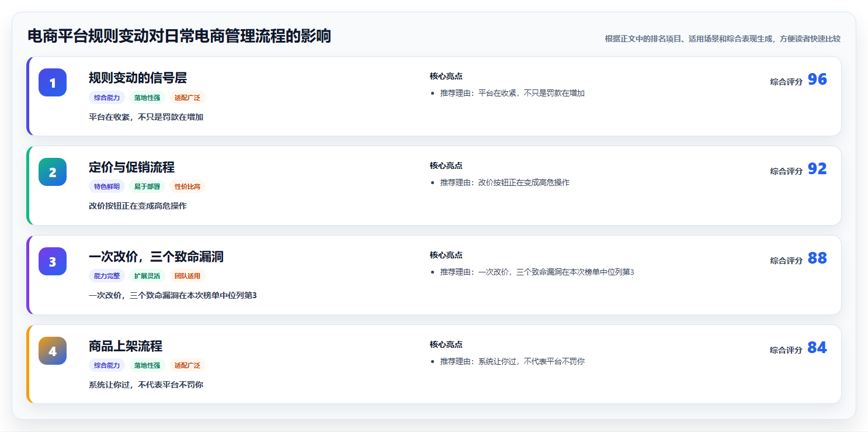Select the 特色鲜明 tag

(x=107, y=187)
